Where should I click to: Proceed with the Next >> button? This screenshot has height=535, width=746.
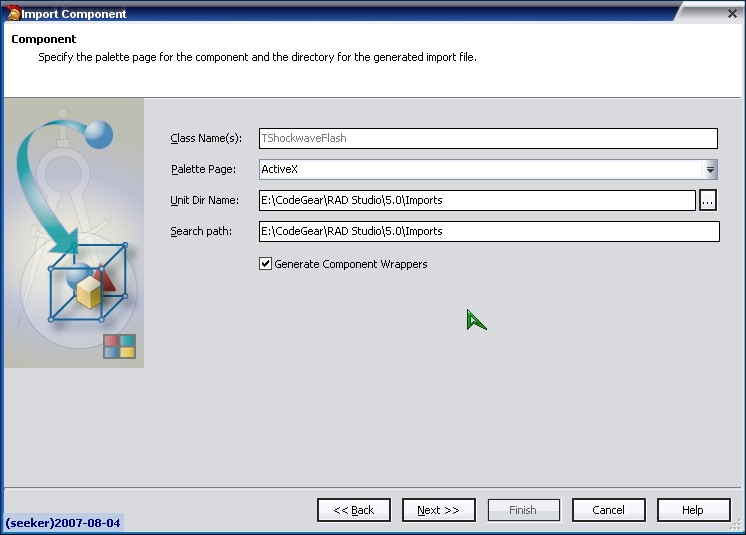[x=439, y=510]
